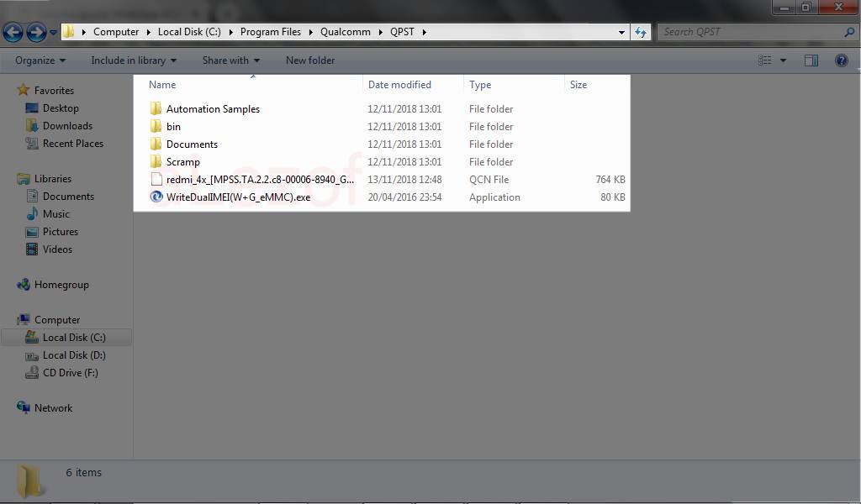Expand the arrow after Program Files breadcrumb
Image resolution: width=861 pixels, height=504 pixels.
coord(310,32)
